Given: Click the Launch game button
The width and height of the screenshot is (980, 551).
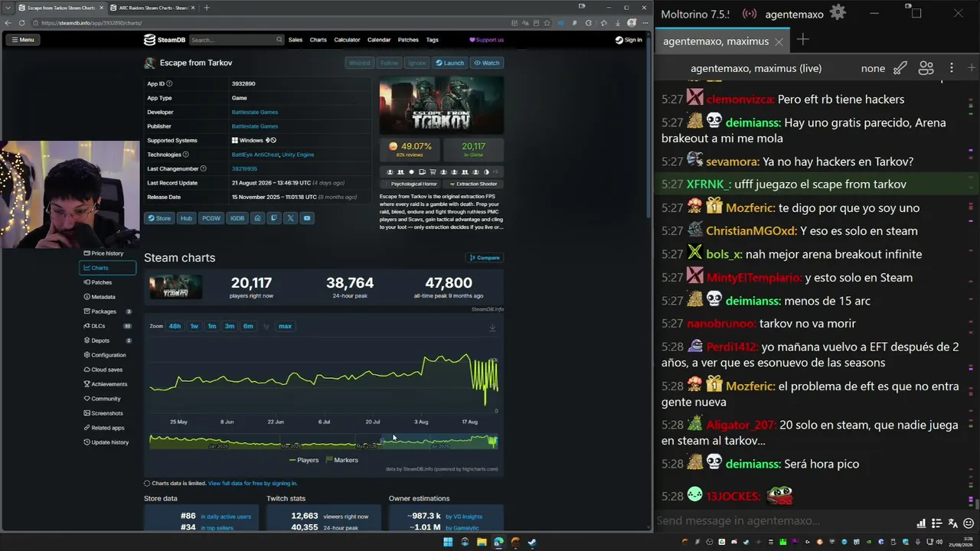Looking at the screenshot, I should coord(449,63).
